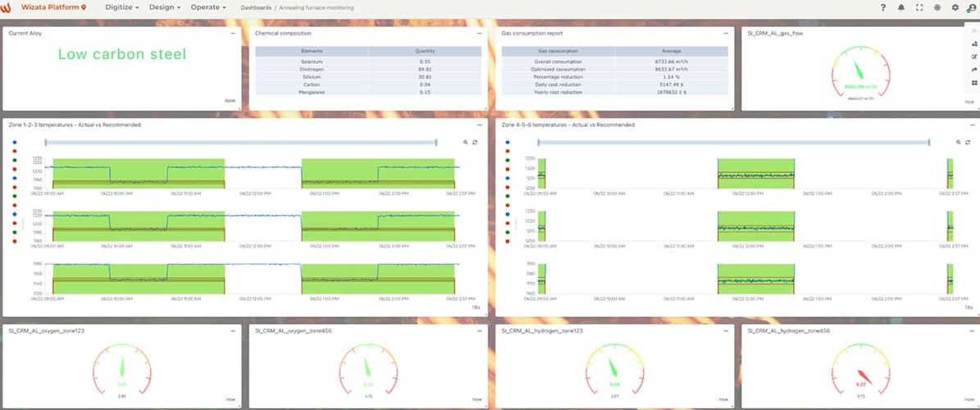Click the share arrow icon in sidebar
The image size is (980, 410).
click(974, 70)
